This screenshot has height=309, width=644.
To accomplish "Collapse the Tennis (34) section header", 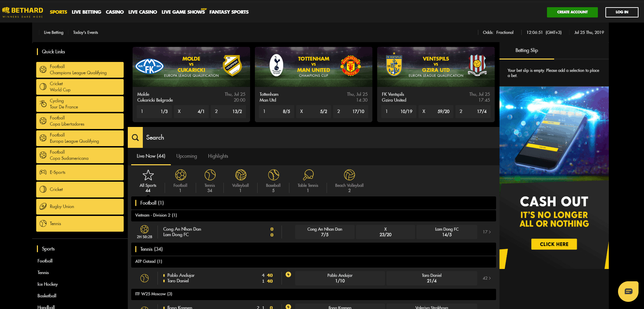I will click(313, 249).
